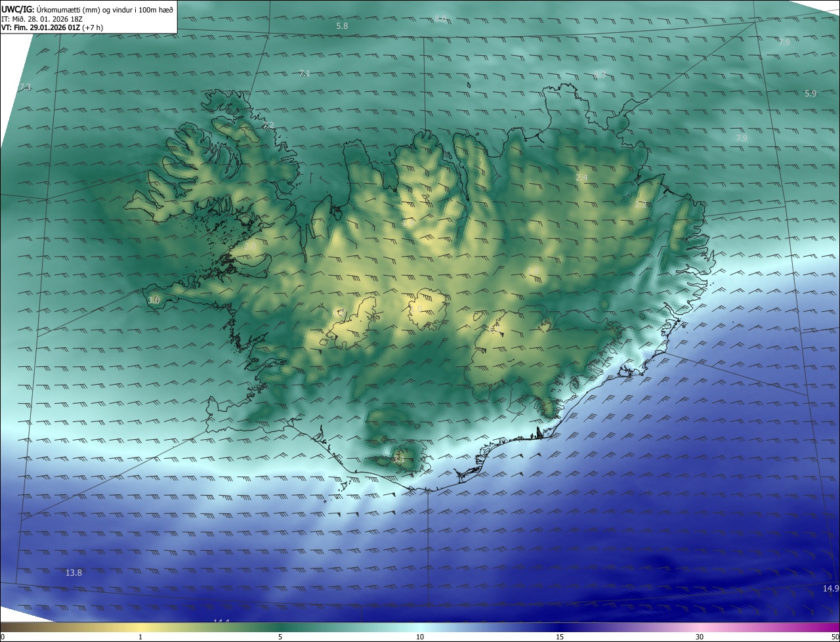The image size is (840, 642).
Task: Click the 0 tick on the color scale
Action: point(3,637)
